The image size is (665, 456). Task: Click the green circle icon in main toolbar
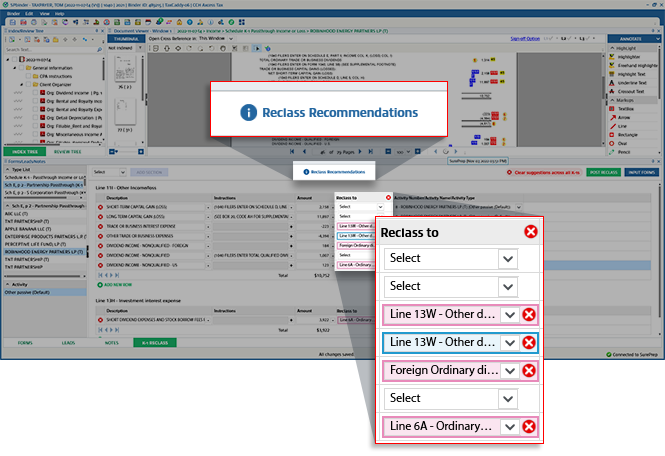pos(231,22)
